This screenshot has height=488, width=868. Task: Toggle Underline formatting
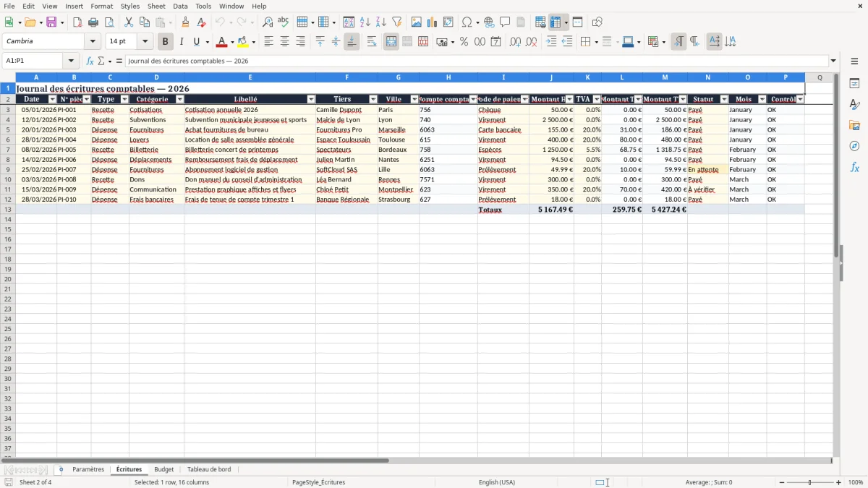pos(196,42)
